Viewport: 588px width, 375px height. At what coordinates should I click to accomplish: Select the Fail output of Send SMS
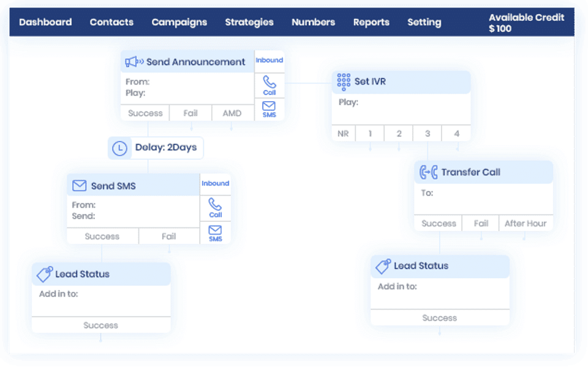[x=169, y=237]
